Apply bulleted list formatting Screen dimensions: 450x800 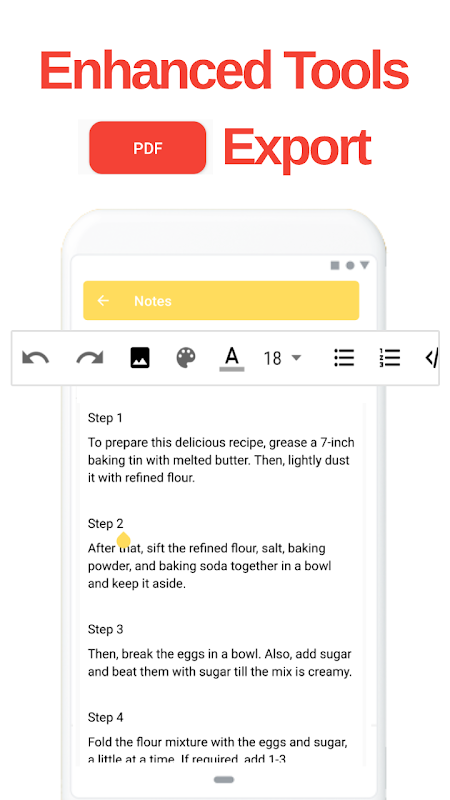click(x=344, y=358)
